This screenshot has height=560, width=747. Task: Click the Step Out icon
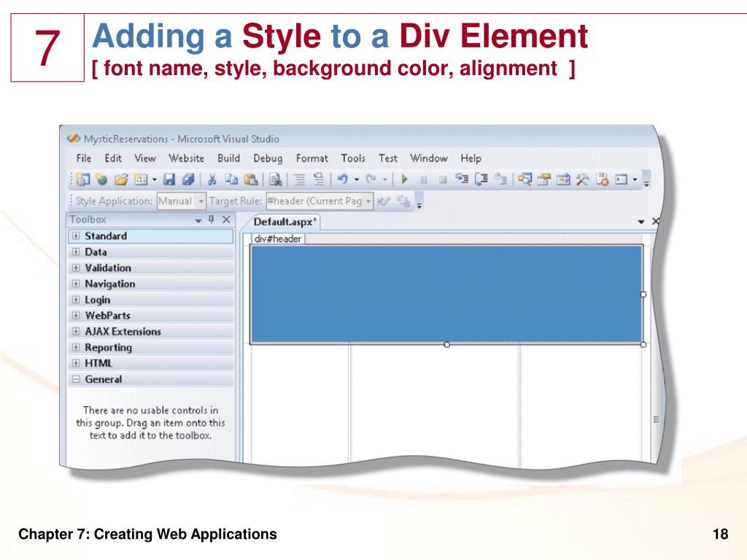pyautogui.click(x=500, y=179)
